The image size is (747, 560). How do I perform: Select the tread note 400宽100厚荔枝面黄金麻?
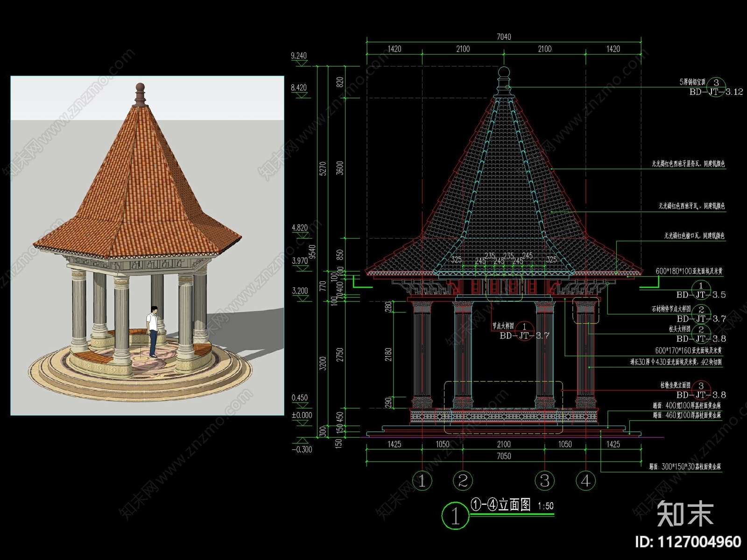pos(686,406)
